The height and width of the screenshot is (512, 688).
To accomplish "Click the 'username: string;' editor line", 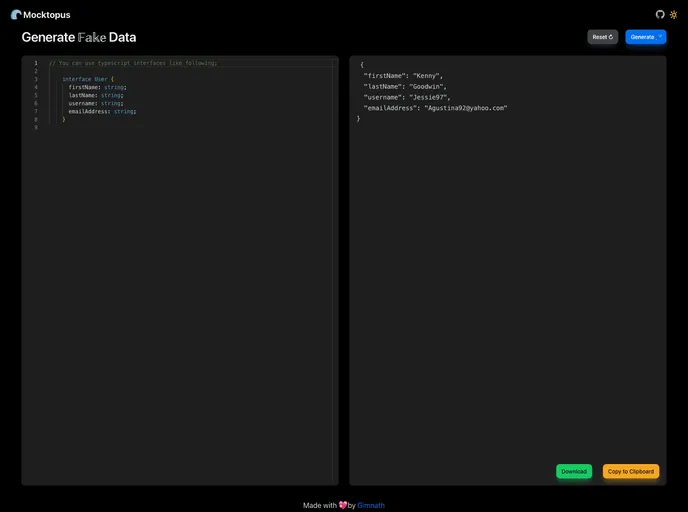I will point(96,103).
